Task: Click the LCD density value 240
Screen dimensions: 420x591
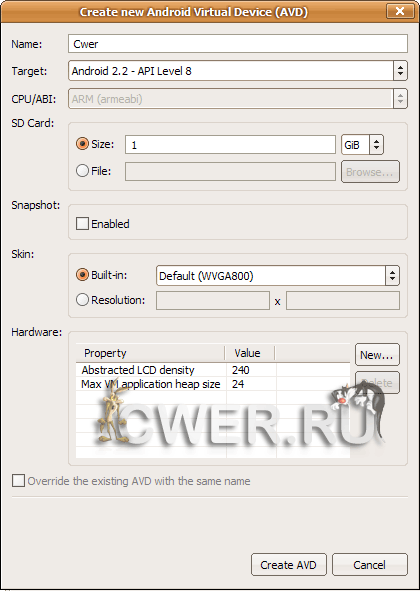Action: [x=241, y=370]
